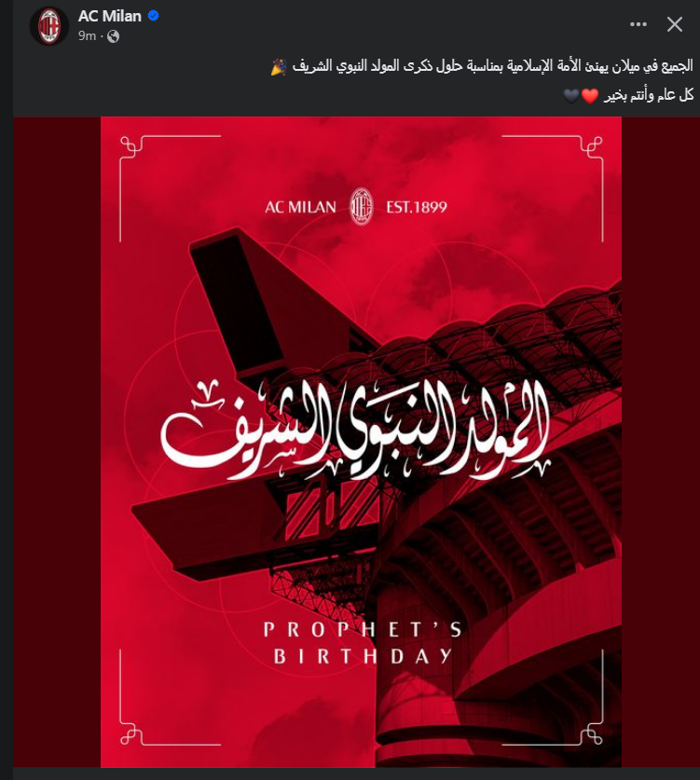The height and width of the screenshot is (780, 700).
Task: Close the post viewer with X
Action: pyautogui.click(x=675, y=24)
